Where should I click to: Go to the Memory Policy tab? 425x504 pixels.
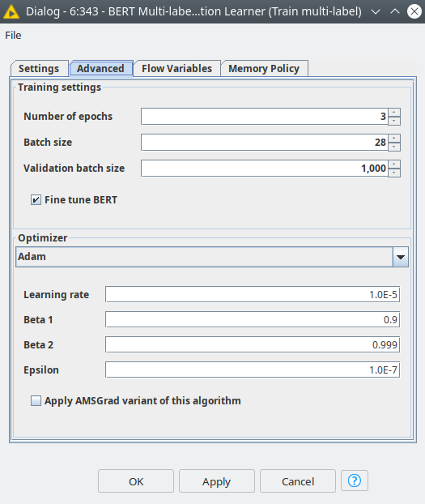coord(264,68)
